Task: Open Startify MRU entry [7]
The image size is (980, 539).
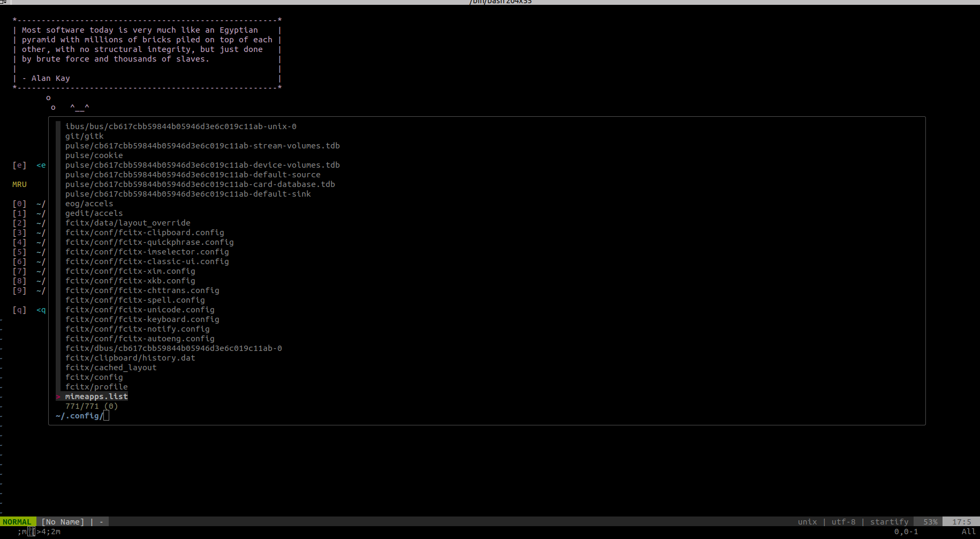Action: tap(29, 271)
